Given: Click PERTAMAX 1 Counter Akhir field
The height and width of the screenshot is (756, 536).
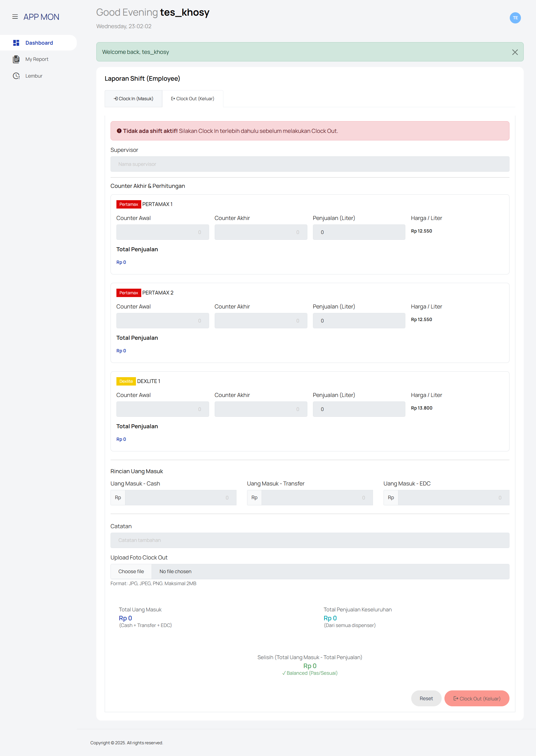Looking at the screenshot, I should [260, 232].
